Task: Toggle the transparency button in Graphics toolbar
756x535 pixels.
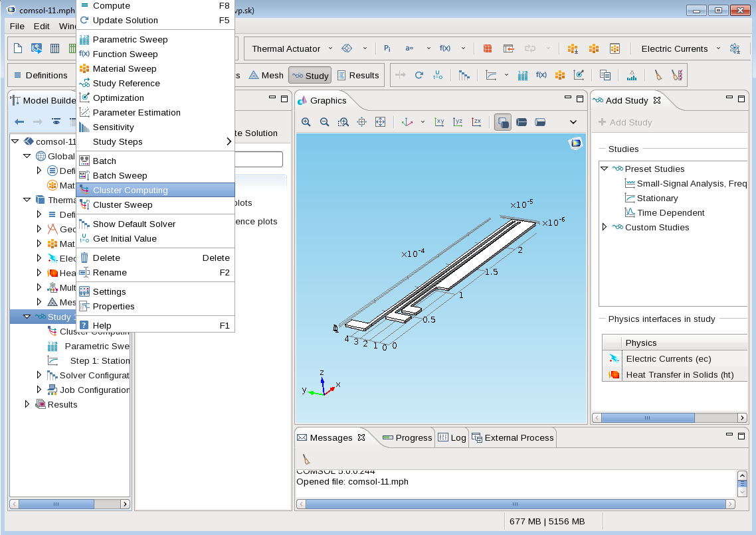Action: (503, 122)
